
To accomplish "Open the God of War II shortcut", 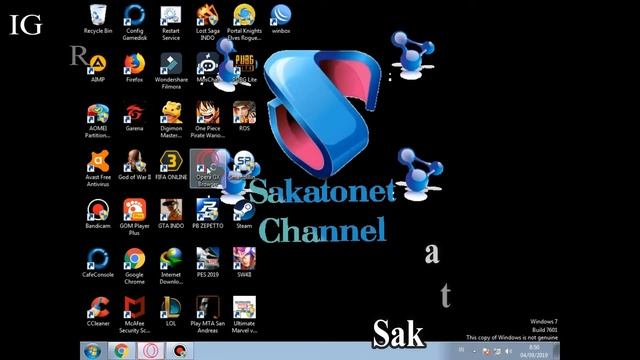I will pos(134,165).
